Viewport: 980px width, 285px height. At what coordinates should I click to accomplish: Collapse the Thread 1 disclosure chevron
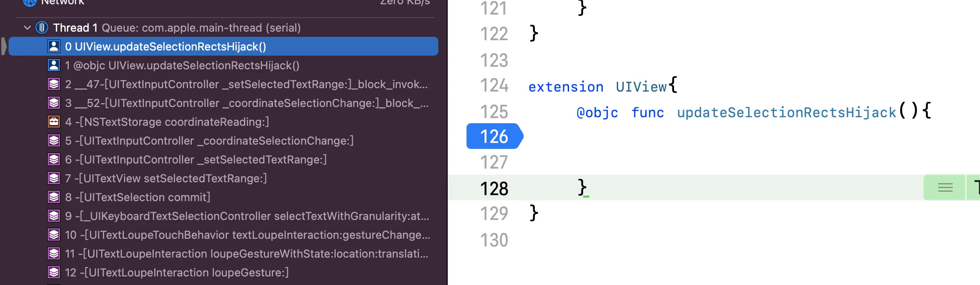pos(27,28)
